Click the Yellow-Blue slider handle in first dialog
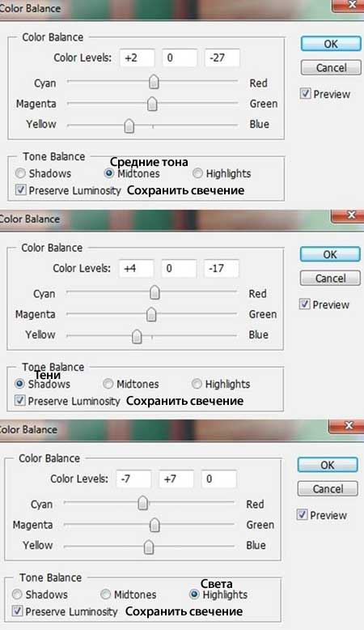364x630 pixels. point(129,126)
